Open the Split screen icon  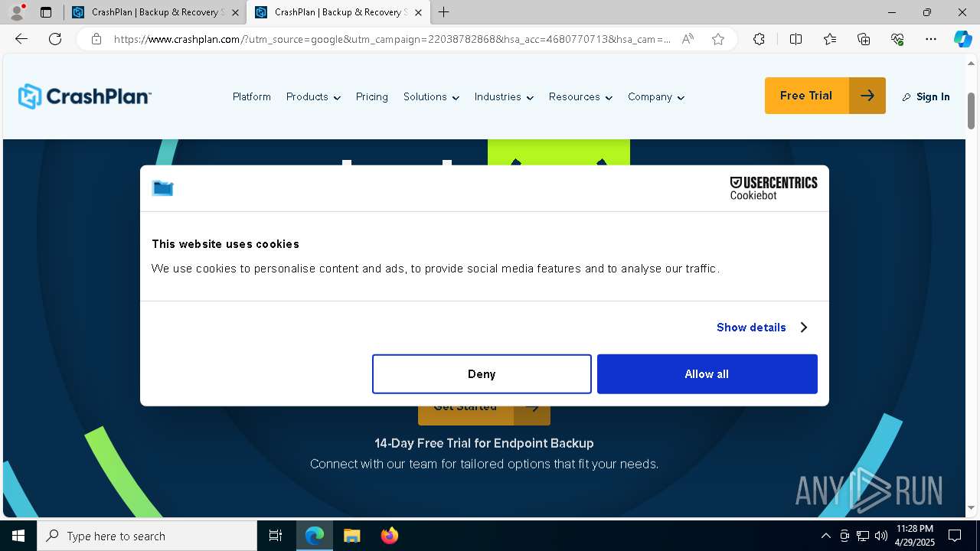point(795,39)
